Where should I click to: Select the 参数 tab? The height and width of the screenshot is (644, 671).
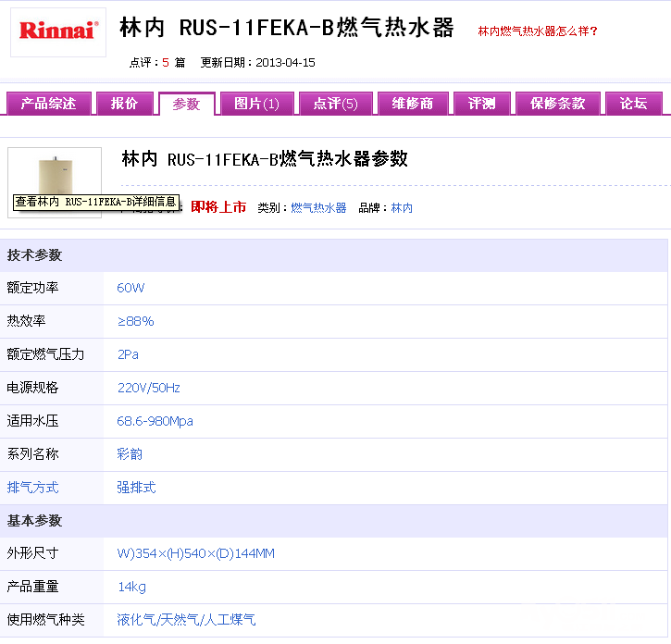(186, 104)
